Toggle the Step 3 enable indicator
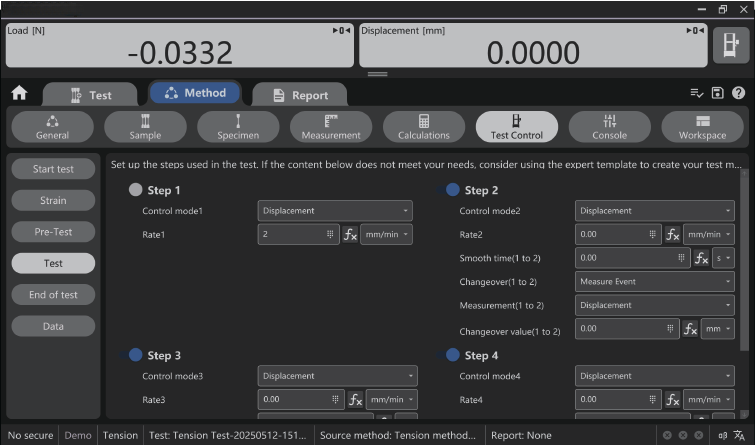The image size is (755, 446). coord(136,355)
